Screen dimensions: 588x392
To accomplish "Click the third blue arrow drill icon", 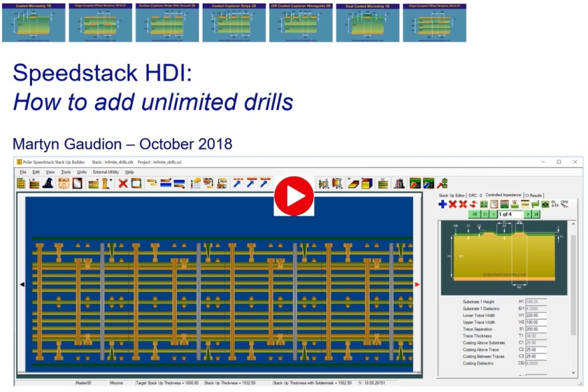I will 265,183.
